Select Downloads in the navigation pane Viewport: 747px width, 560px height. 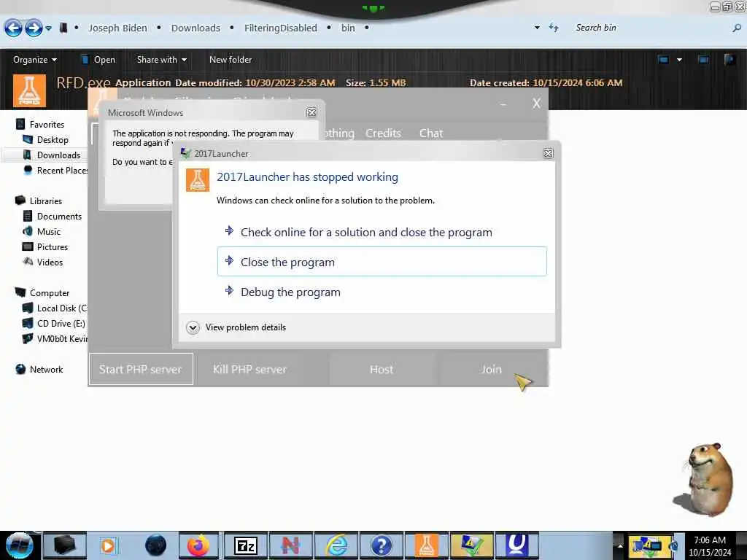(x=58, y=155)
